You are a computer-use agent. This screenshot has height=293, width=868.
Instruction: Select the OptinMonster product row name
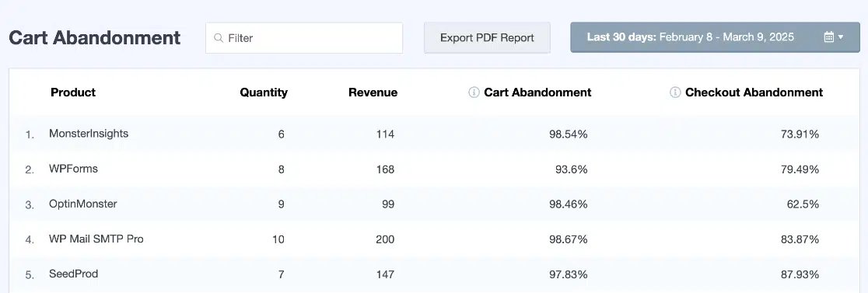[x=83, y=204]
